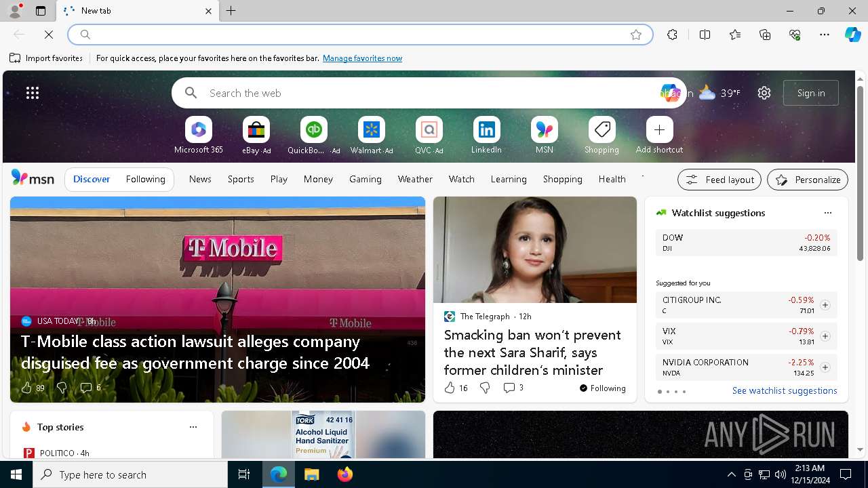
Task: Open a new browser tab
Action: (231, 11)
